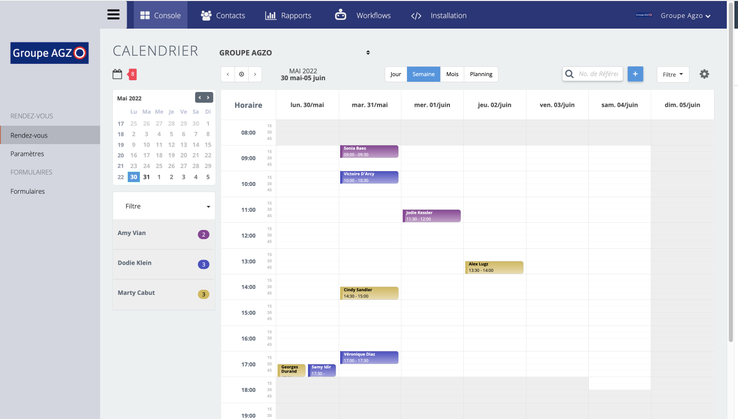
Task: Open the Console tab
Action: (160, 15)
